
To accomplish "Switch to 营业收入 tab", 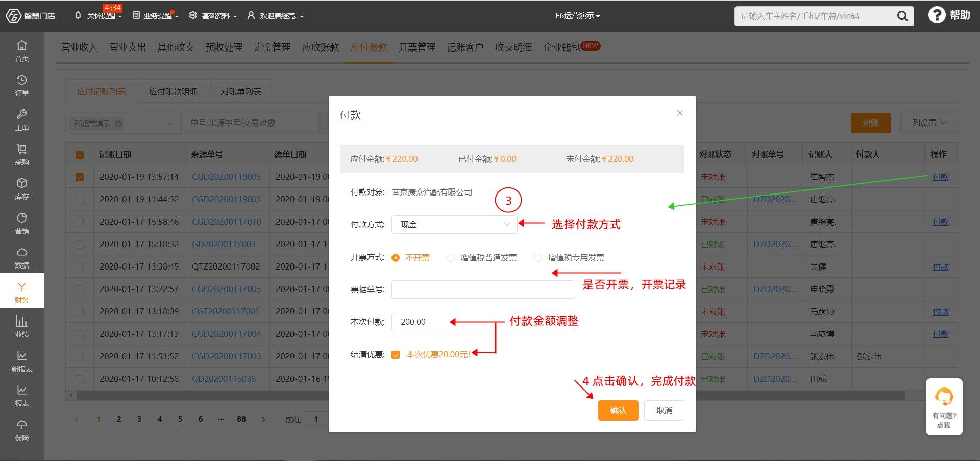I will (x=79, y=47).
